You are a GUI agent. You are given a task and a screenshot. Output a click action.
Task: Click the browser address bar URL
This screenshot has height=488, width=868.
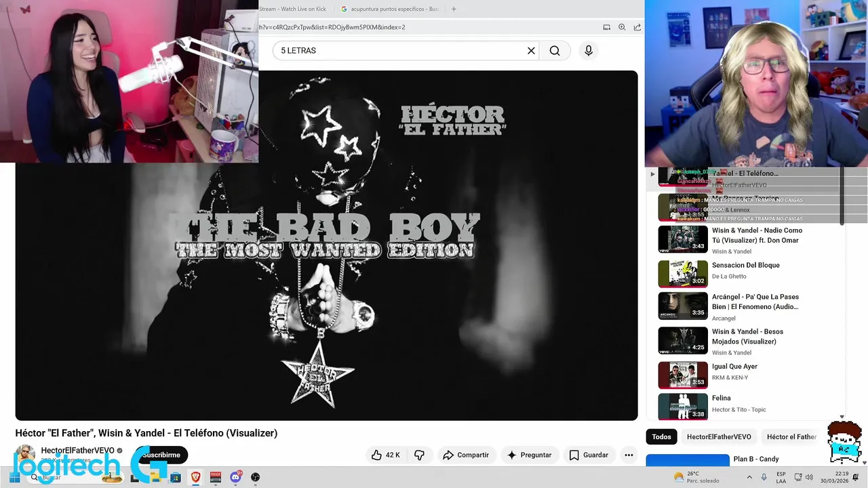point(332,27)
